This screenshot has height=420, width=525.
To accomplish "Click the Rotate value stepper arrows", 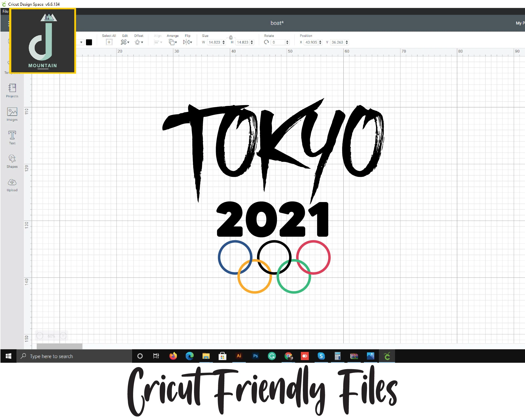I will [x=287, y=42].
